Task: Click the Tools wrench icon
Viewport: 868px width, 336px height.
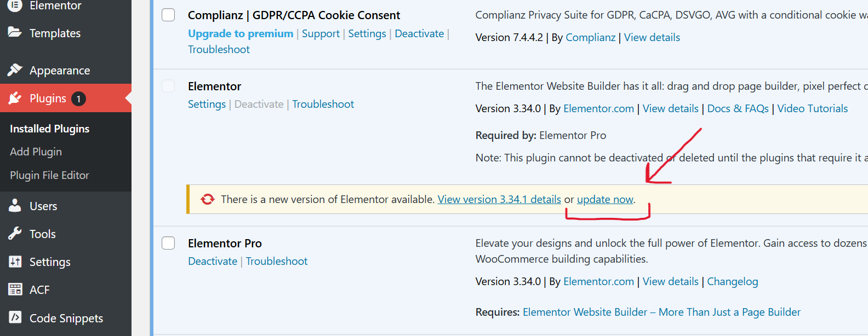Action: (15, 234)
